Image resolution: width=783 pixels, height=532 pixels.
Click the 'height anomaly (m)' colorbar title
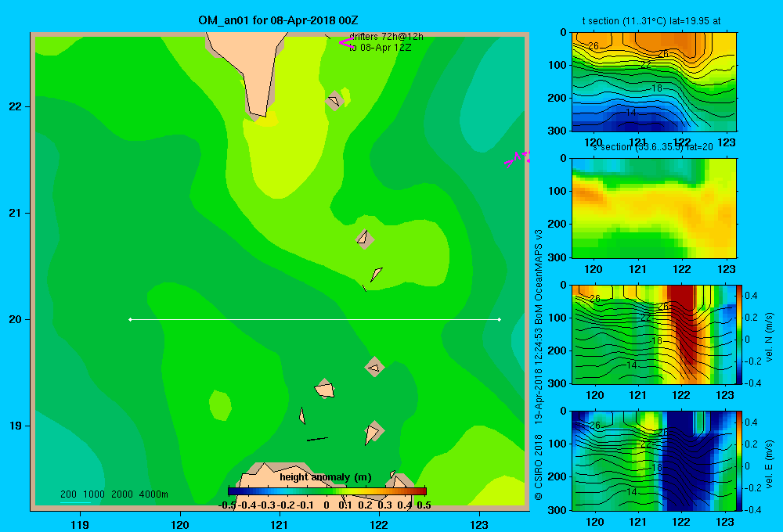click(x=326, y=477)
